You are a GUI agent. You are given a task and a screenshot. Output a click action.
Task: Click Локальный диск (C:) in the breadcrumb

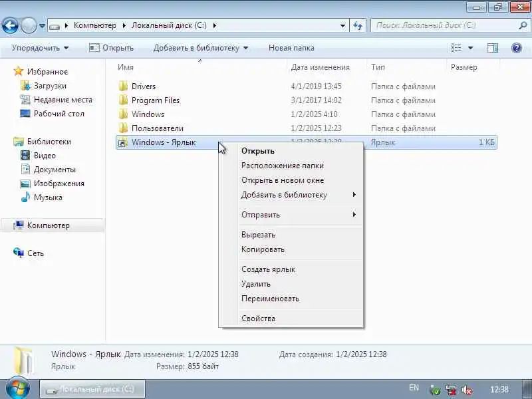(x=169, y=25)
